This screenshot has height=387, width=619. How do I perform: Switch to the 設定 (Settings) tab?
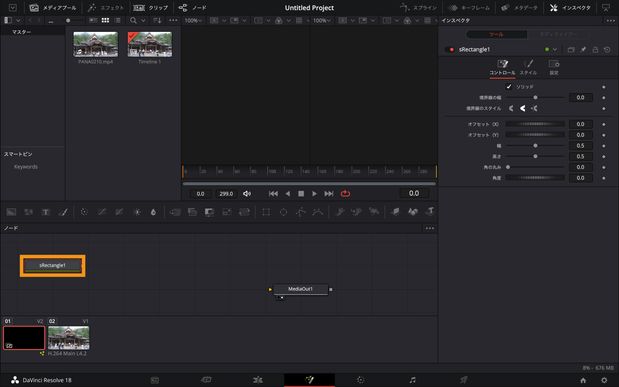[x=554, y=67]
